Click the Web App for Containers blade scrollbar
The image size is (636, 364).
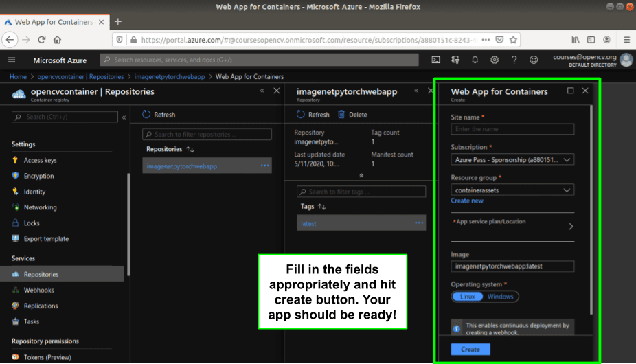click(x=591, y=209)
